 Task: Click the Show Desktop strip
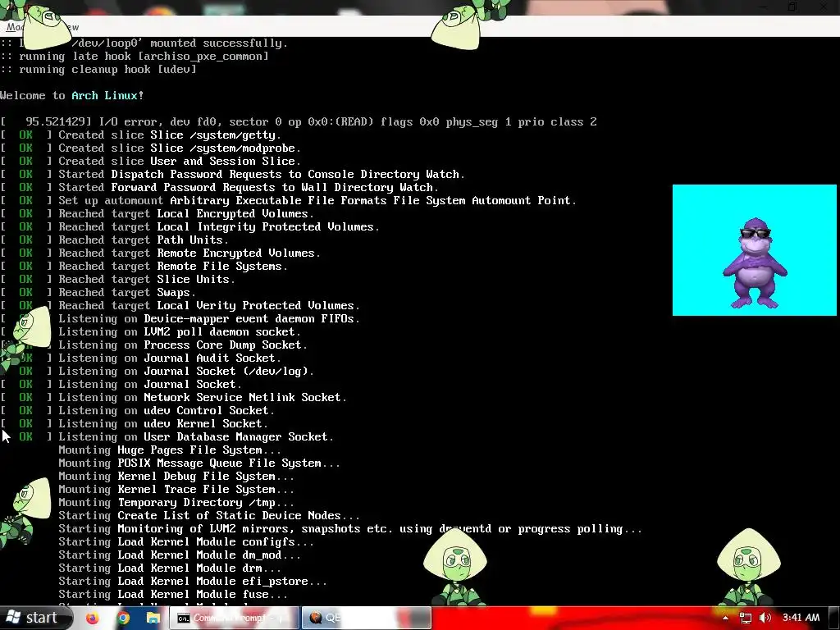click(x=834, y=618)
